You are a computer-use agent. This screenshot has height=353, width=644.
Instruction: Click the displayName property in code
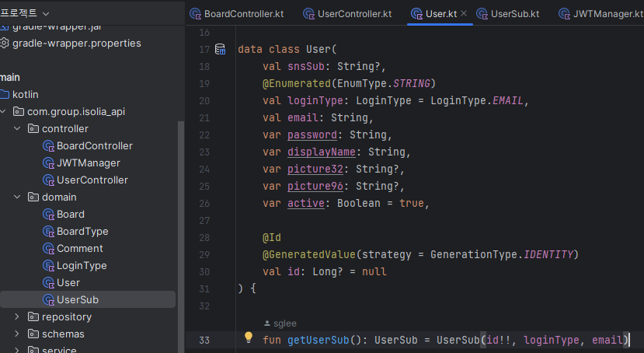(x=321, y=152)
